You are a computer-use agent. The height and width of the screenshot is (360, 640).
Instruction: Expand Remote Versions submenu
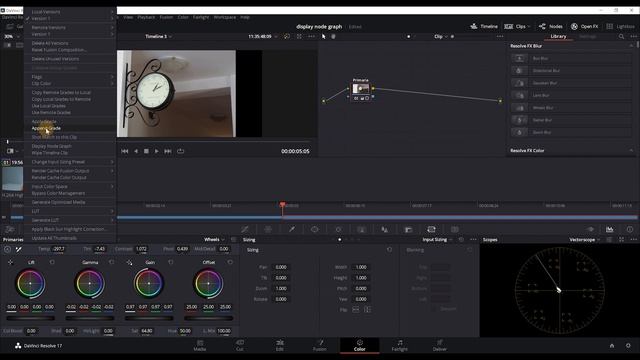click(70, 27)
